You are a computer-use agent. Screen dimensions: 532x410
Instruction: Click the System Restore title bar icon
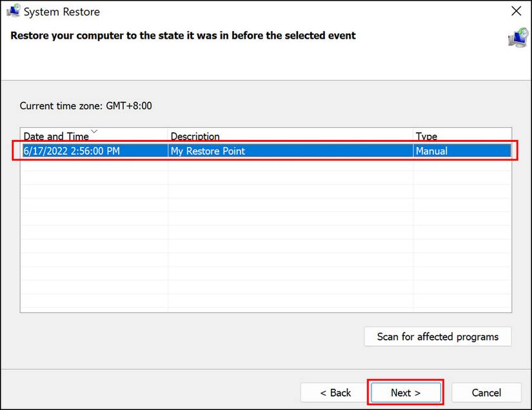13,10
